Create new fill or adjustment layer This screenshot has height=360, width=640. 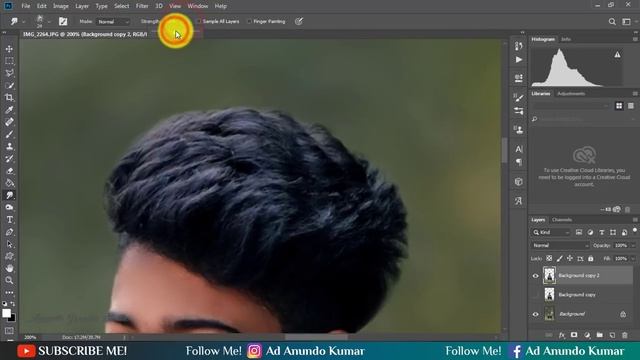(x=587, y=335)
